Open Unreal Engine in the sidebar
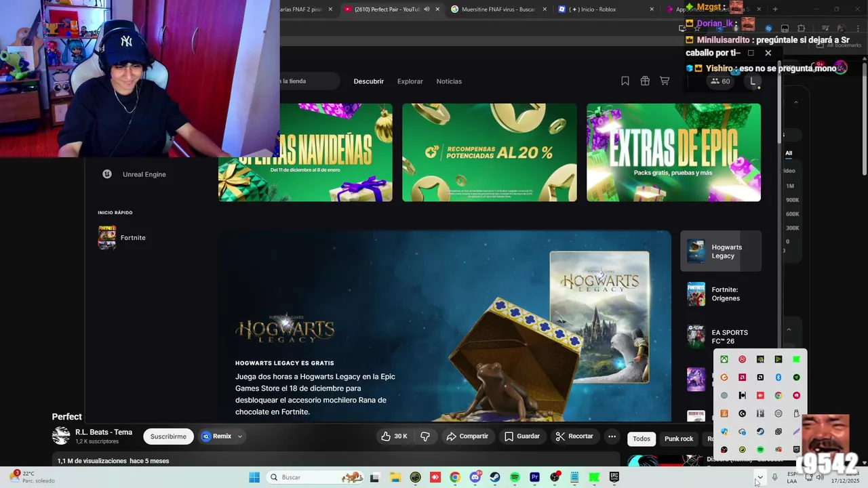 coord(144,174)
